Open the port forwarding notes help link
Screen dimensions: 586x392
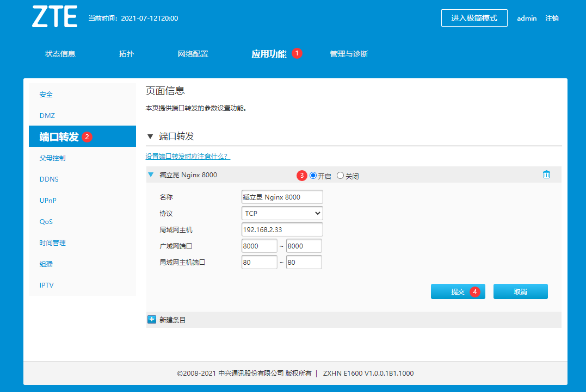click(188, 157)
